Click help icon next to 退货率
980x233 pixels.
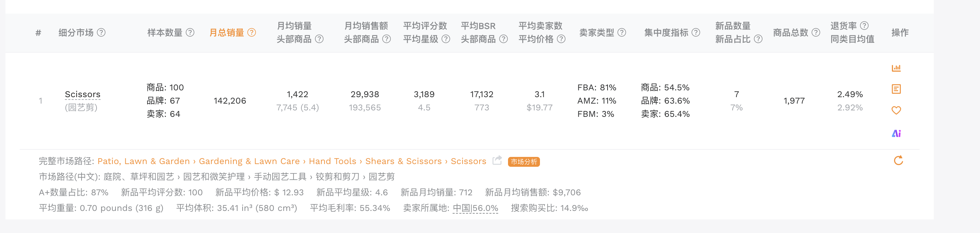click(864, 26)
